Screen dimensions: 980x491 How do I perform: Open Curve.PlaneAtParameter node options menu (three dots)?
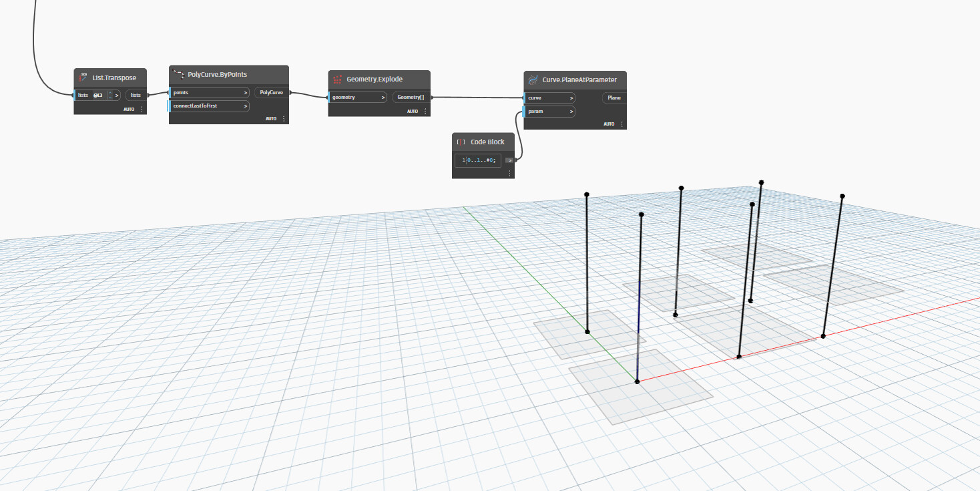pos(622,124)
